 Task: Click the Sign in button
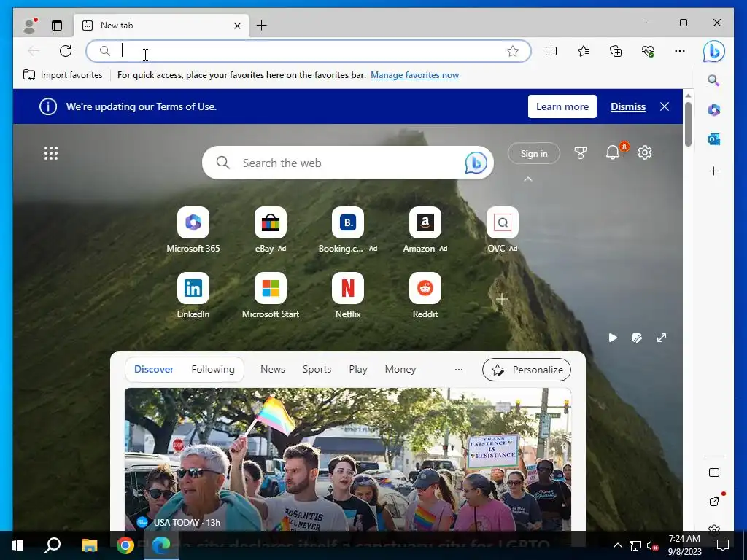coord(533,153)
